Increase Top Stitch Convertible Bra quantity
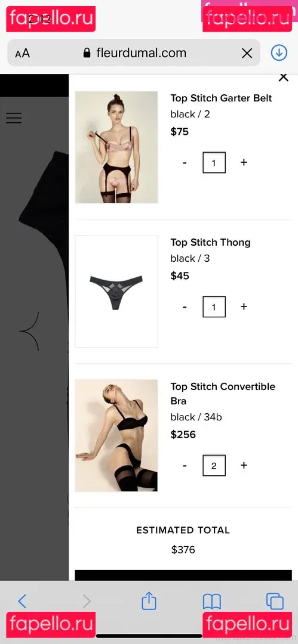The width and height of the screenshot is (298, 644). pos(244,465)
